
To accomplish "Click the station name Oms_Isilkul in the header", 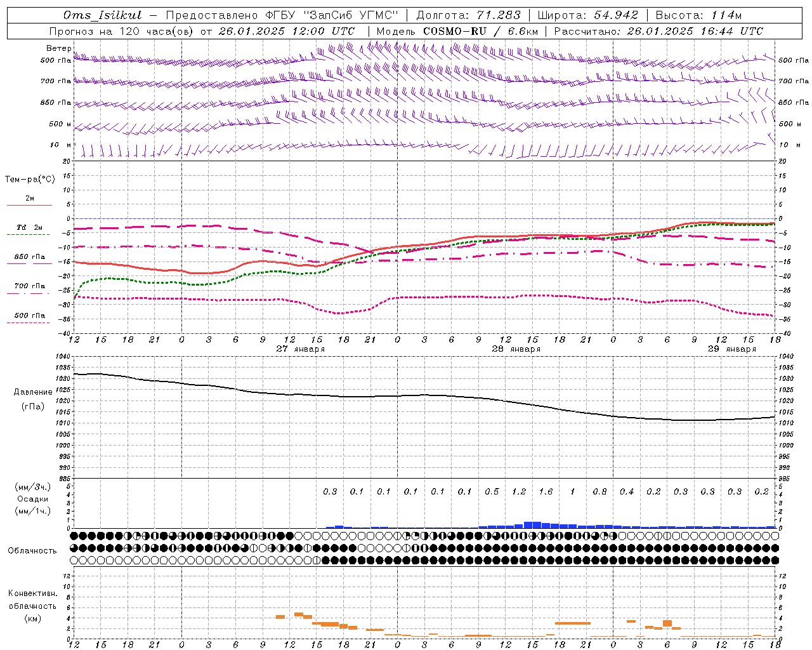I will point(103,15).
